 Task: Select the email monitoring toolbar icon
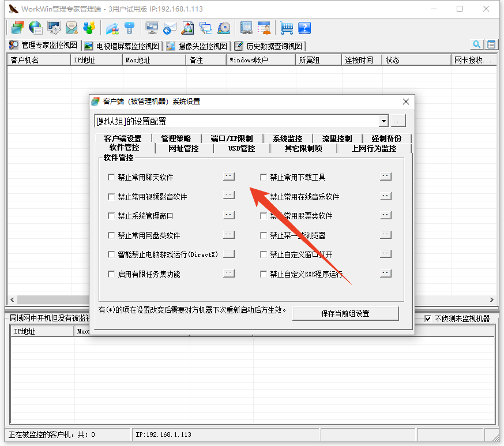point(70,27)
